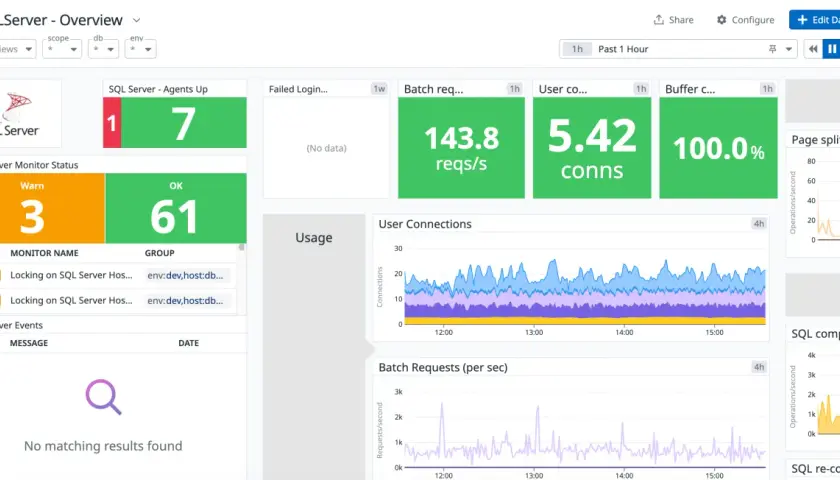Open the saved views dropdown
The image size is (840, 480).
(18, 49)
